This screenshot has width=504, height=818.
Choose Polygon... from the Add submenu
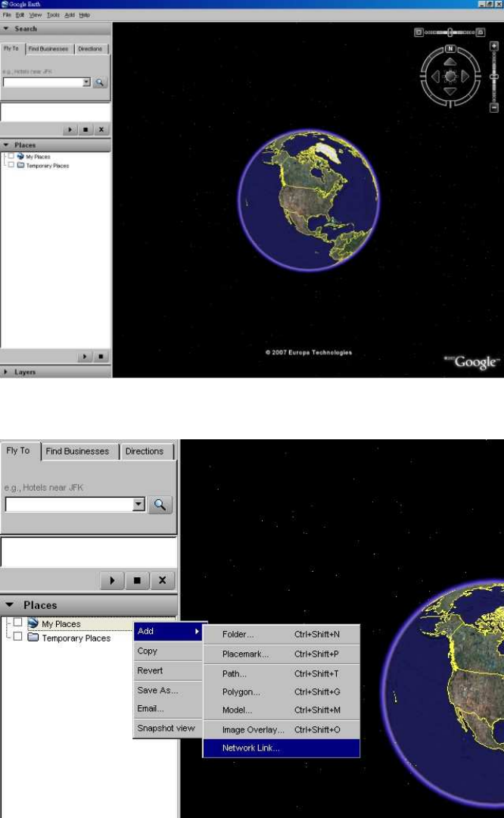(x=282, y=692)
